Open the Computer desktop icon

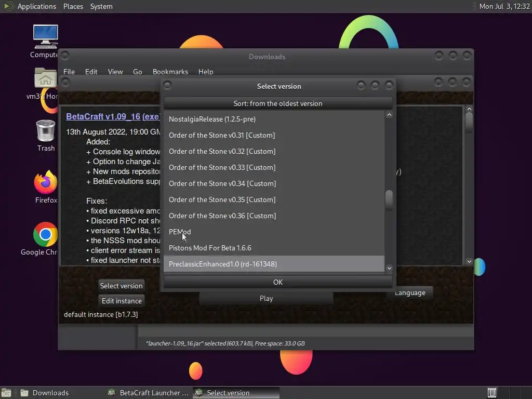tap(45, 37)
